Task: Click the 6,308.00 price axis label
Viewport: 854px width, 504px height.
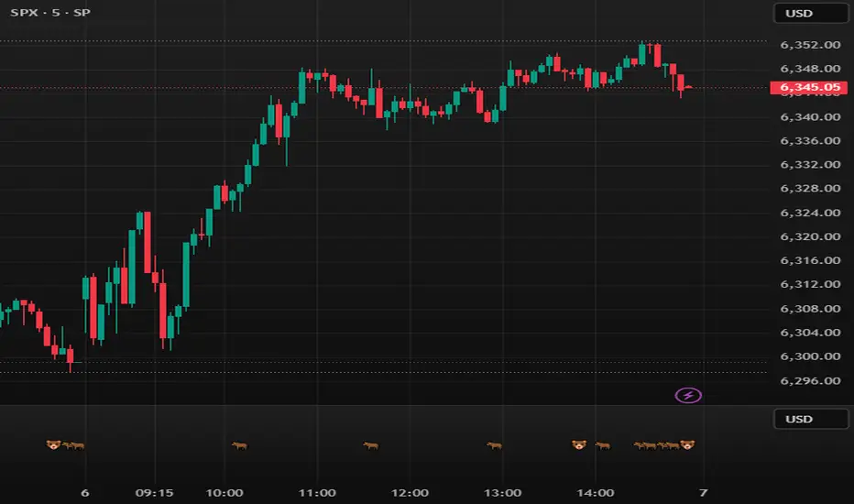Action: click(810, 309)
